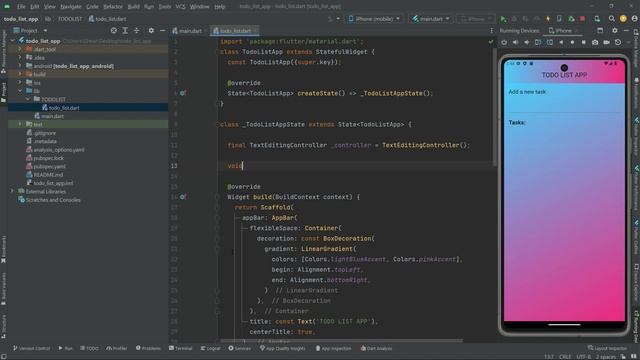Open Search Everywhere magnifier icon
Screen dimensions: 640x360
click(611, 19)
